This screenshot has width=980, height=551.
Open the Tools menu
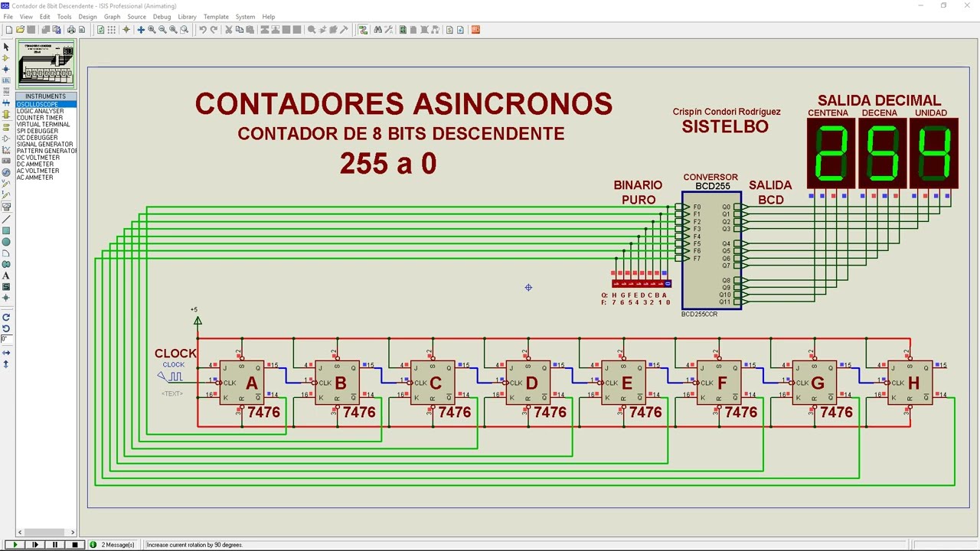click(64, 17)
